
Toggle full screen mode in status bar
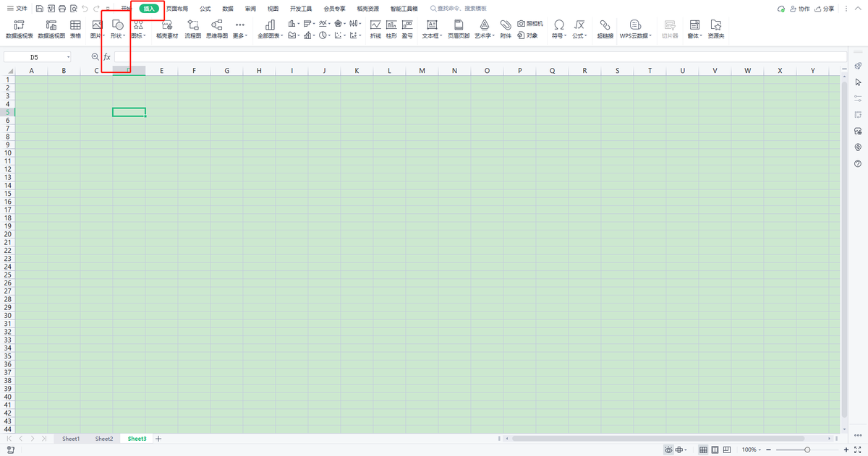click(x=859, y=449)
